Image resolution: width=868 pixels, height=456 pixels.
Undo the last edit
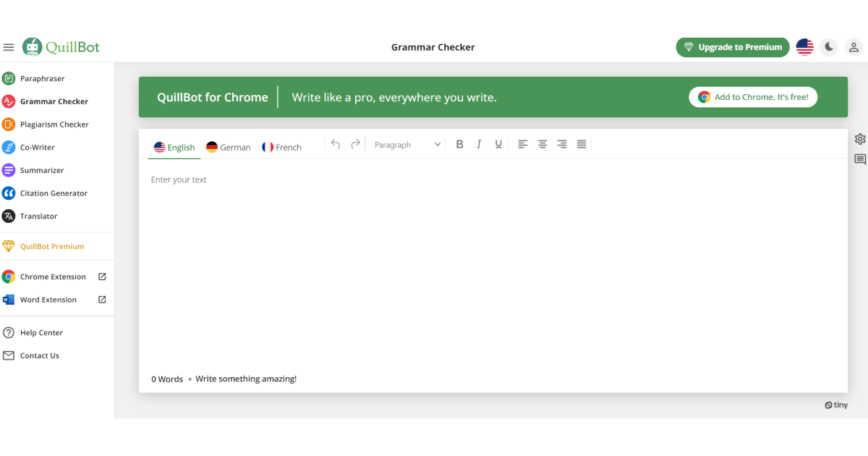pyautogui.click(x=336, y=144)
